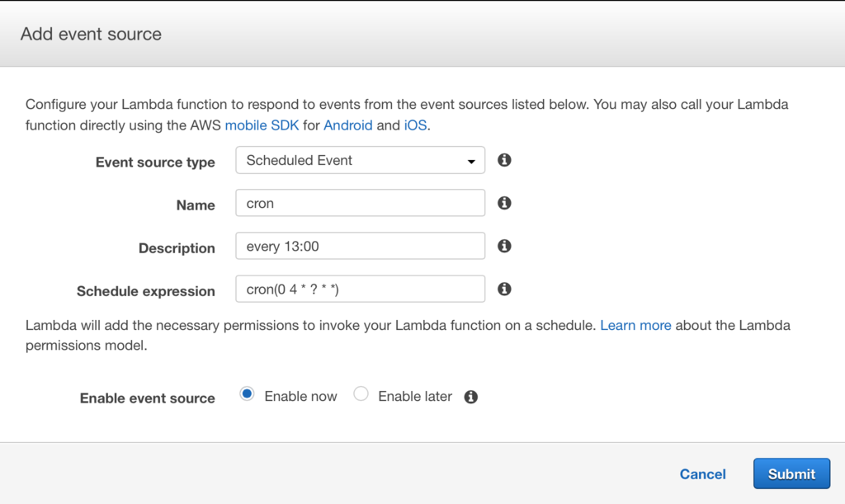The height and width of the screenshot is (504, 845).
Task: Click the Add event source dialog title
Action: click(91, 34)
